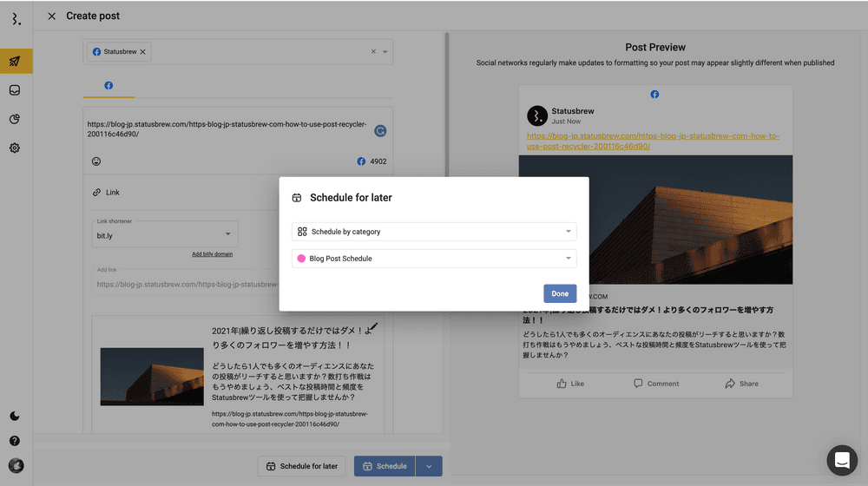Remove the Statusbrew profile chip
The image size is (868, 486).
pyautogui.click(x=143, y=52)
